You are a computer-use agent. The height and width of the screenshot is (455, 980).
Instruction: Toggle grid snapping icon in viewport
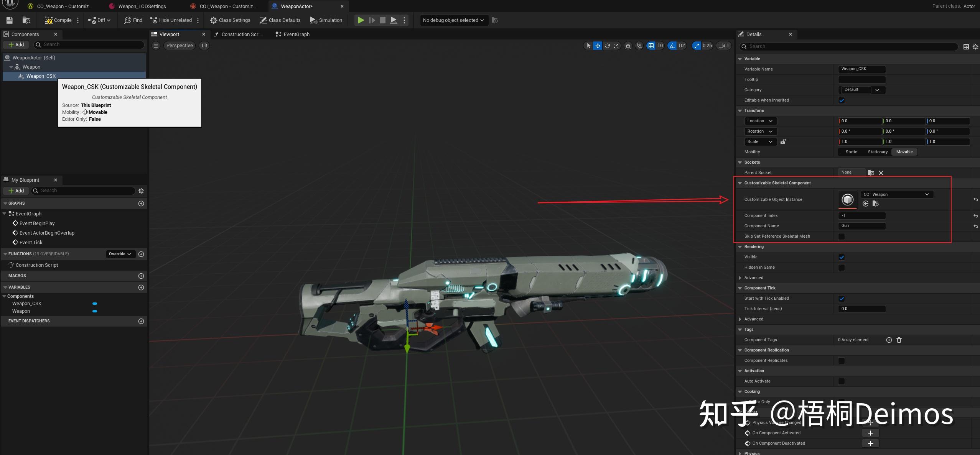(x=651, y=46)
